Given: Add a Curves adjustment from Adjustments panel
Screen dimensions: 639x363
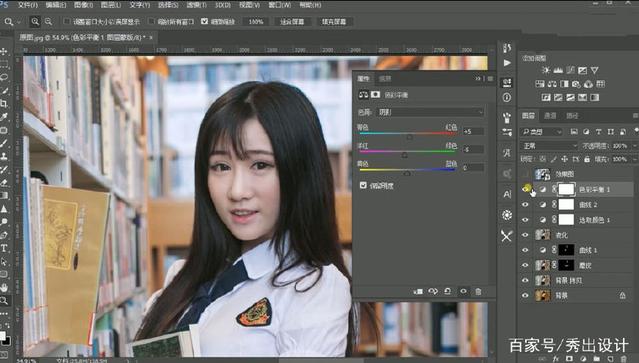Looking at the screenshot, I should tap(570, 70).
